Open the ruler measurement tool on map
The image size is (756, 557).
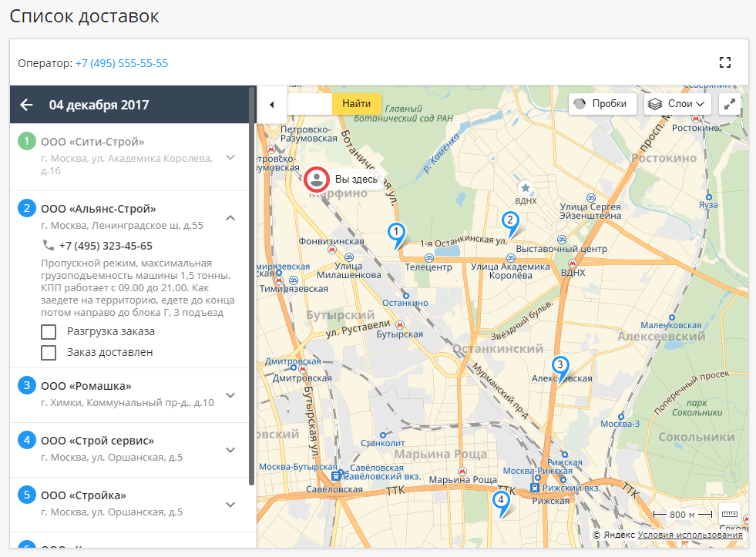(729, 514)
